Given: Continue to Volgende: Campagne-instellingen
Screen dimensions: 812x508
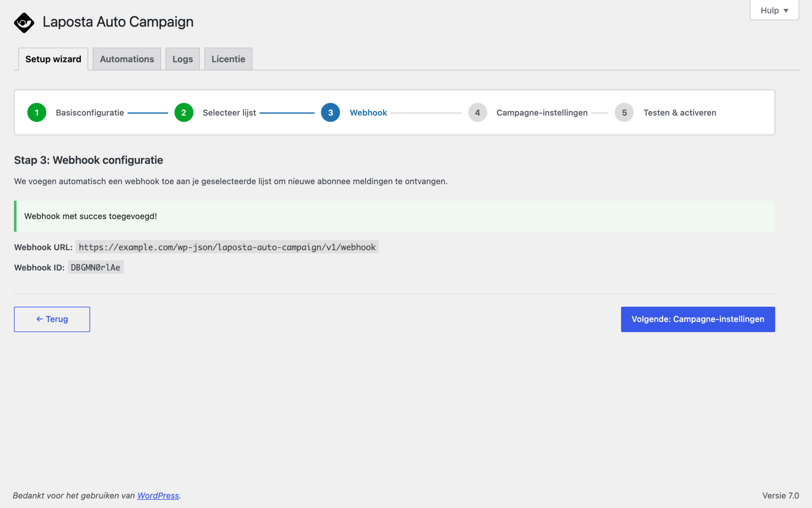Looking at the screenshot, I should click(698, 319).
